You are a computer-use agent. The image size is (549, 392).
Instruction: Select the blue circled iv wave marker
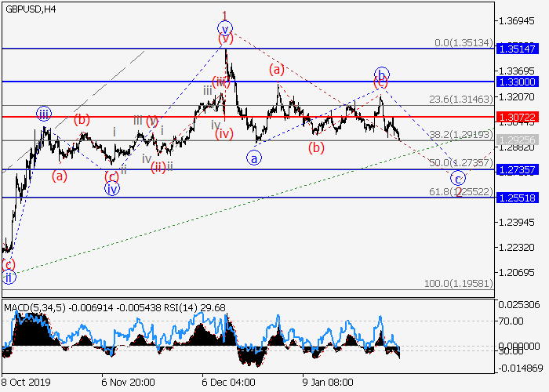(112, 188)
